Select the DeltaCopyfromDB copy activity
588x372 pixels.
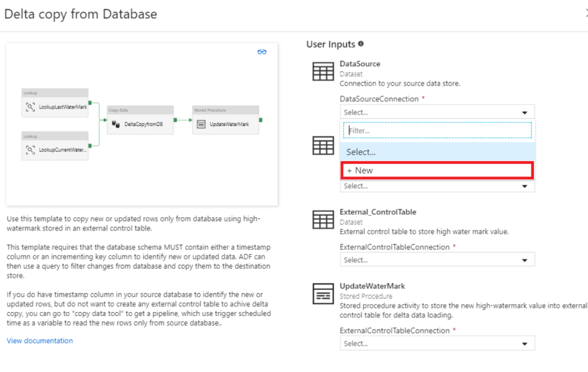(x=141, y=124)
